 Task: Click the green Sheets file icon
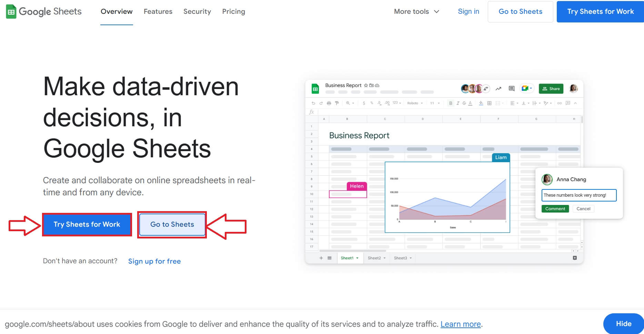pos(315,89)
